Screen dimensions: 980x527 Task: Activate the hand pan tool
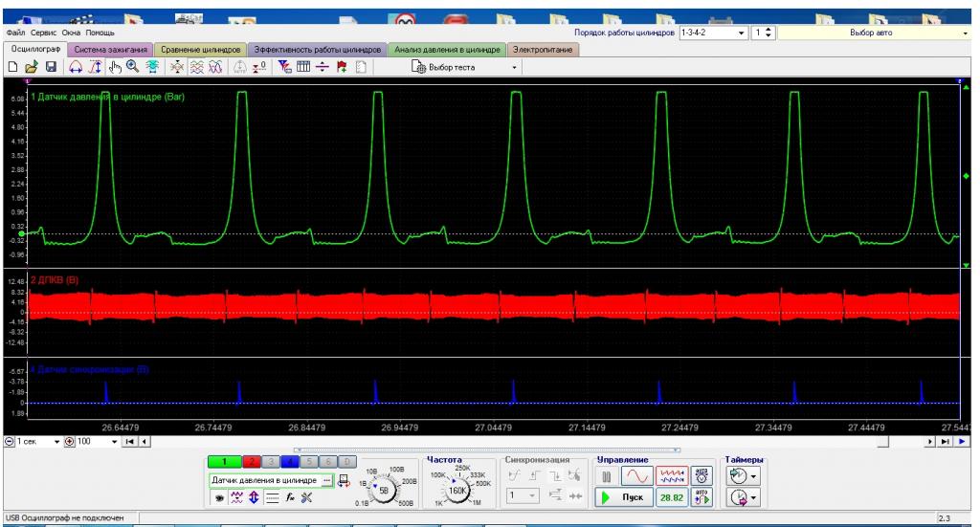point(115,67)
